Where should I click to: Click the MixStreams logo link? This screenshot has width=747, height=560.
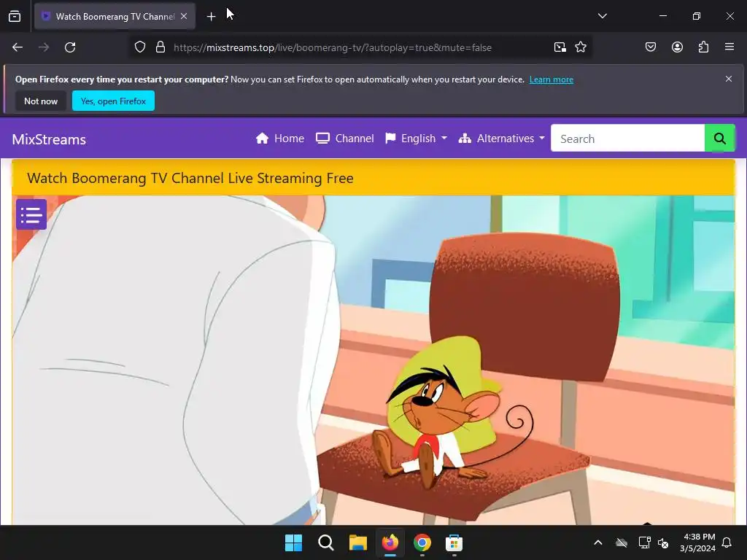[49, 139]
